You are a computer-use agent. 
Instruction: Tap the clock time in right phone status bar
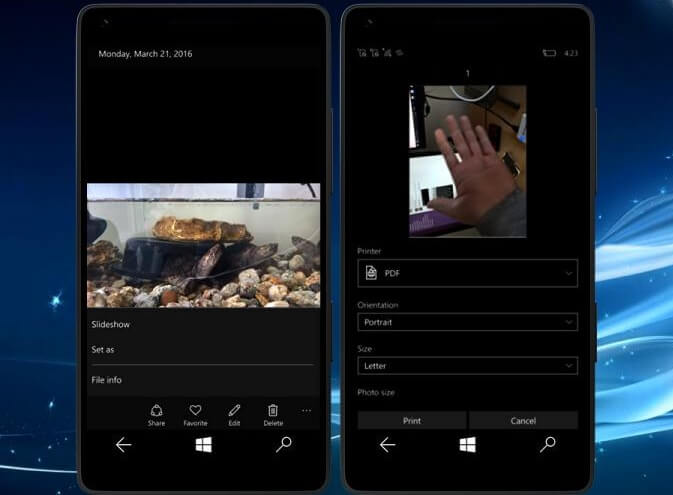coord(571,53)
